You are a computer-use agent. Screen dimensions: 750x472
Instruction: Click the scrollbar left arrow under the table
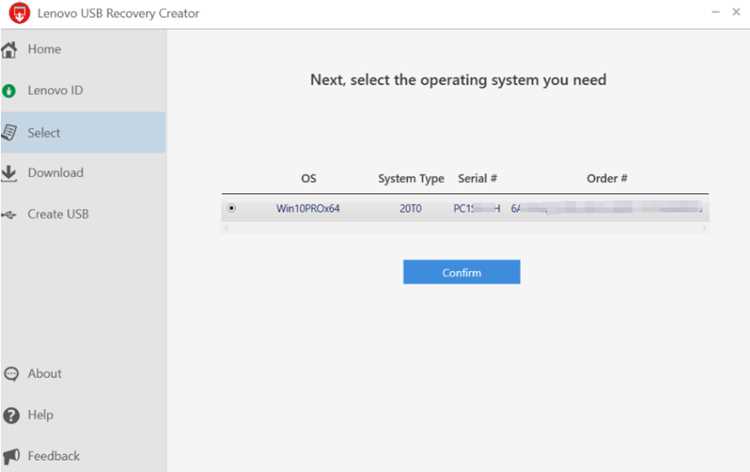click(x=226, y=229)
